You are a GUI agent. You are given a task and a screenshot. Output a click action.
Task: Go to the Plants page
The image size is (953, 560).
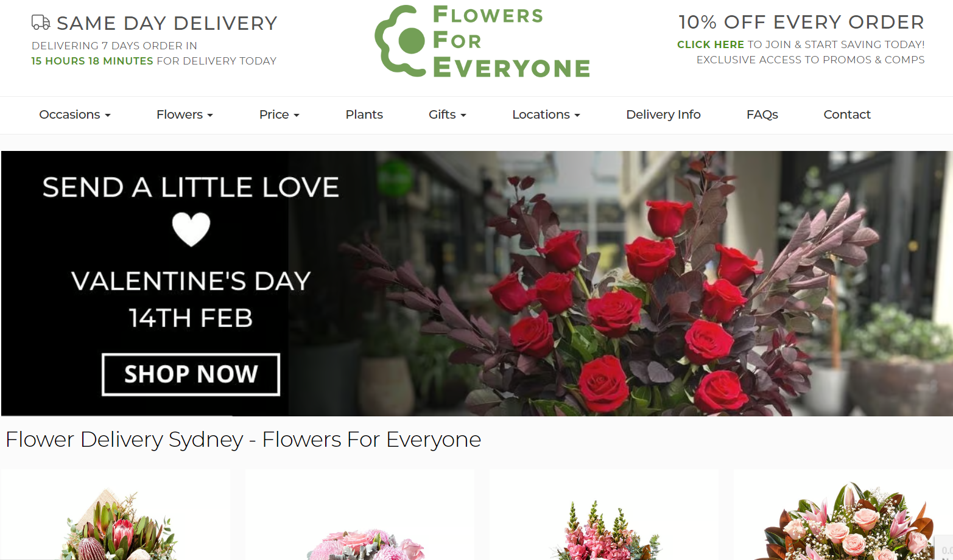tap(364, 114)
